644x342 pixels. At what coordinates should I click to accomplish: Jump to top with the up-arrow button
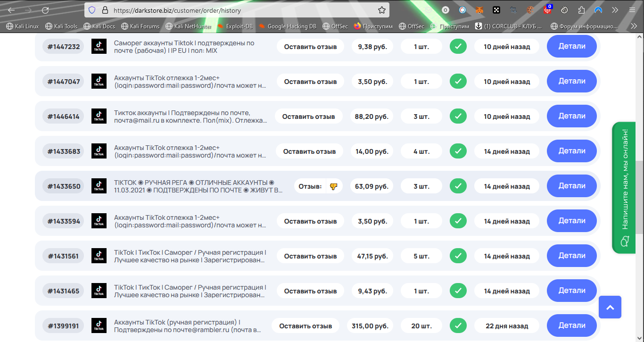(610, 307)
